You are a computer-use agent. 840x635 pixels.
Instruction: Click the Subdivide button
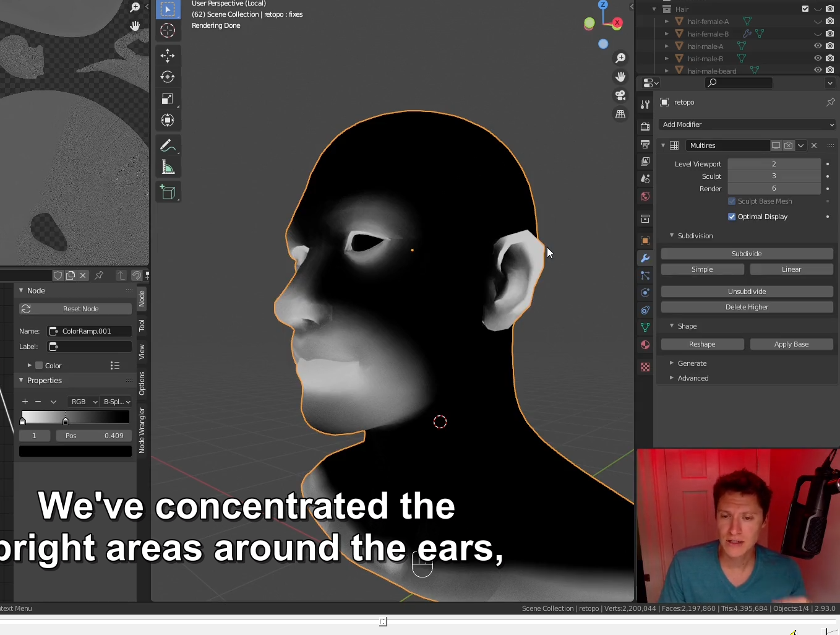[747, 254]
